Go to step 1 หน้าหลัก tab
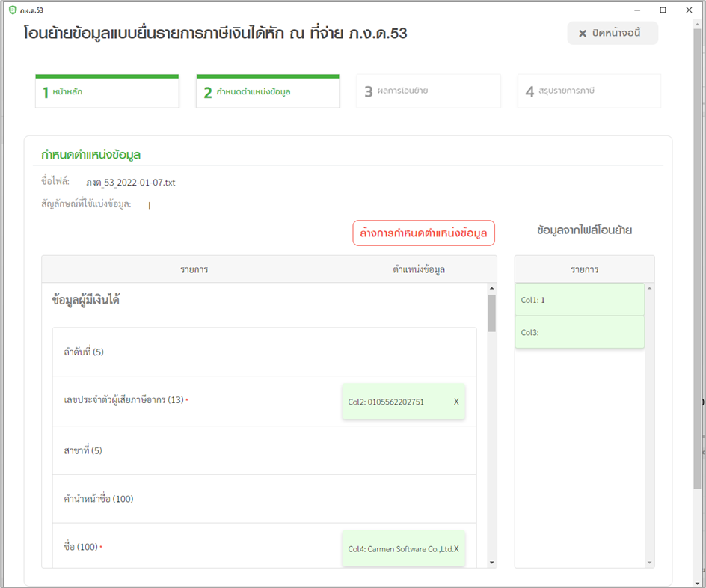 pos(107,92)
